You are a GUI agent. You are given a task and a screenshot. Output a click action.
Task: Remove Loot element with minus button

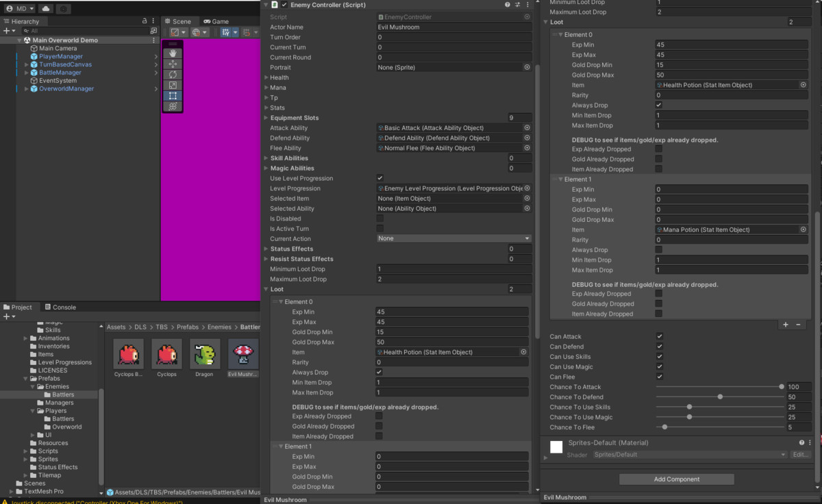[x=798, y=325]
